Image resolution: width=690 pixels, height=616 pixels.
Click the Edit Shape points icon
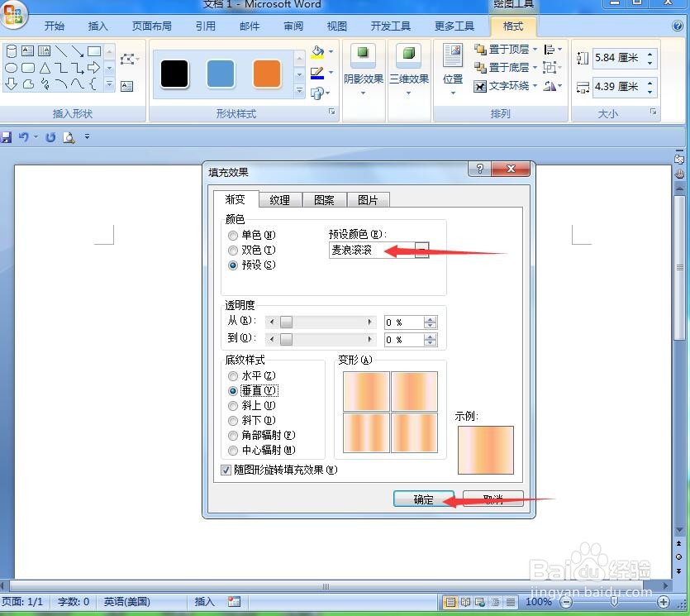click(x=129, y=59)
